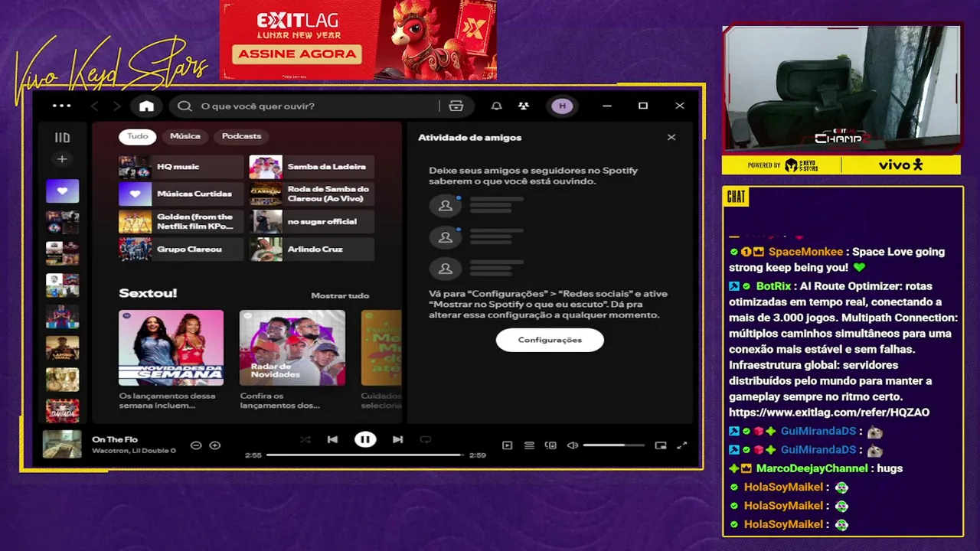Viewport: 980px width, 551px height.
Task: Click the On The Flo album art
Action: pyautogui.click(x=62, y=445)
